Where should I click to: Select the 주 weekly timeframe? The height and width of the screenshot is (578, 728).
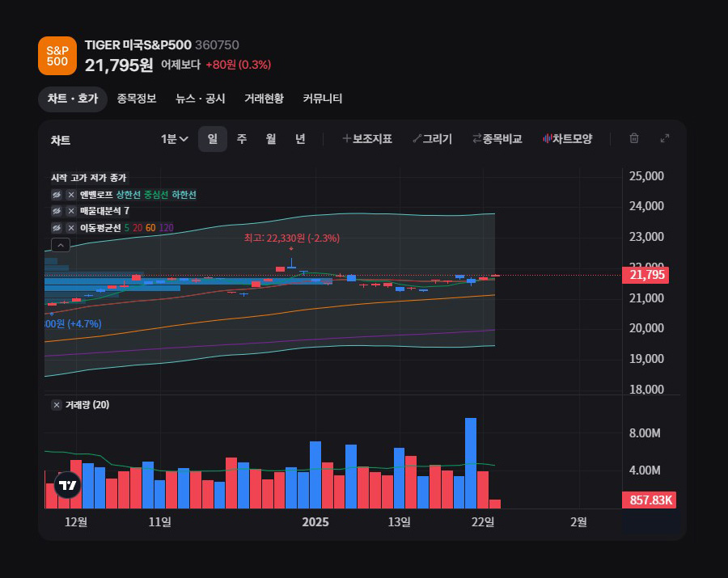point(241,139)
